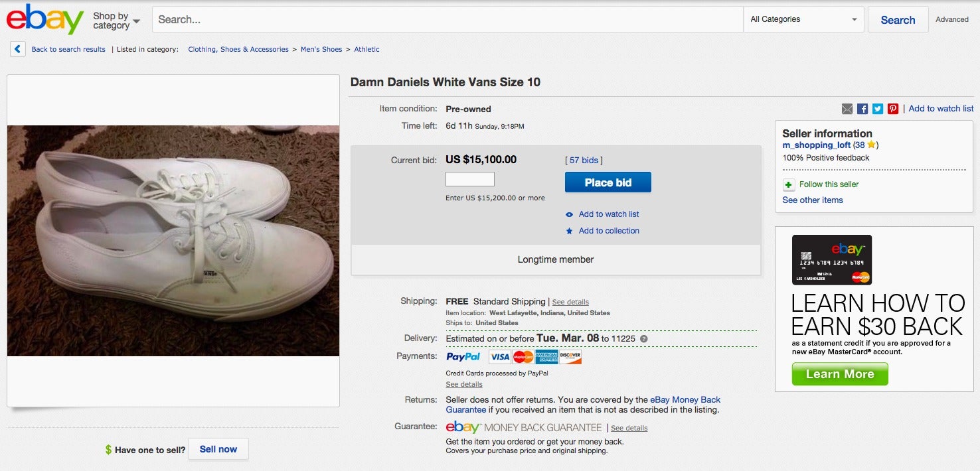Share listing via email envelope icon
Image resolution: width=980 pixels, height=471 pixels.
[x=847, y=109]
